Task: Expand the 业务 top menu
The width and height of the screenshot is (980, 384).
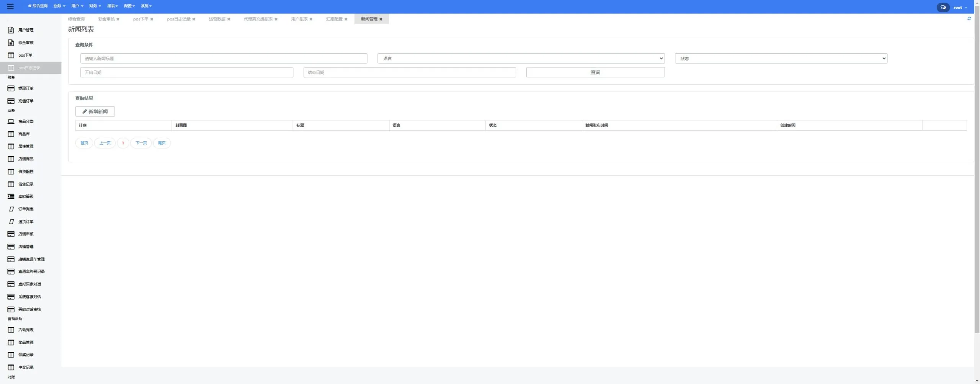Action: click(x=59, y=6)
